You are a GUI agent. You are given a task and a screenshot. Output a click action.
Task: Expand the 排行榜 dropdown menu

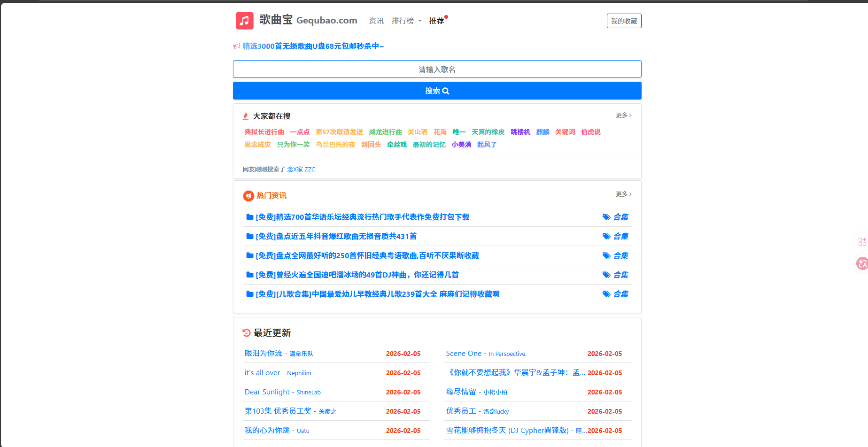point(406,21)
